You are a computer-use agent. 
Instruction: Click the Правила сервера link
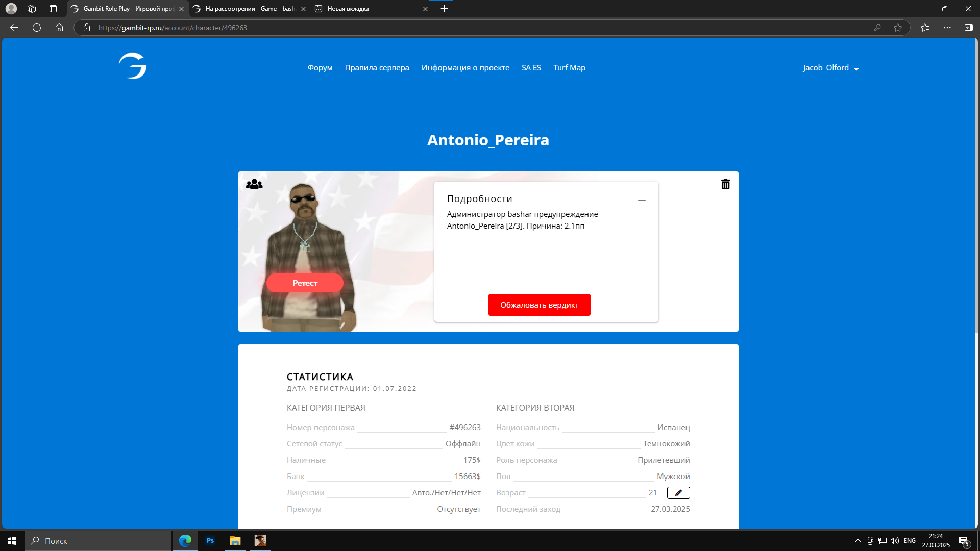click(377, 68)
